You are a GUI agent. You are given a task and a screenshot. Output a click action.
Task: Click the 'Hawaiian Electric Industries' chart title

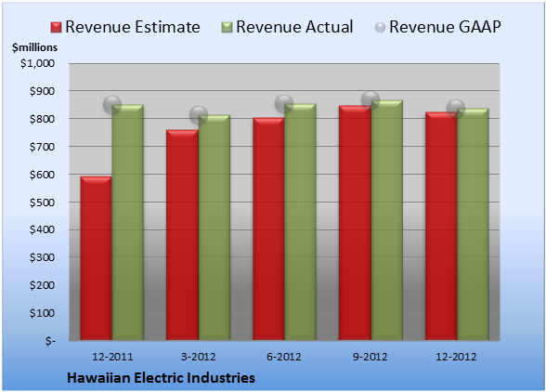(x=161, y=378)
